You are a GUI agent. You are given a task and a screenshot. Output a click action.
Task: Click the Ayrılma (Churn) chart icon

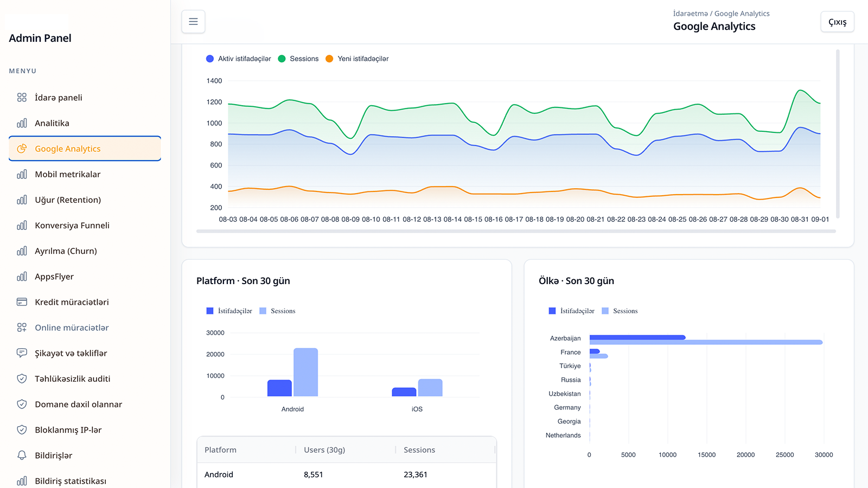coord(22,251)
